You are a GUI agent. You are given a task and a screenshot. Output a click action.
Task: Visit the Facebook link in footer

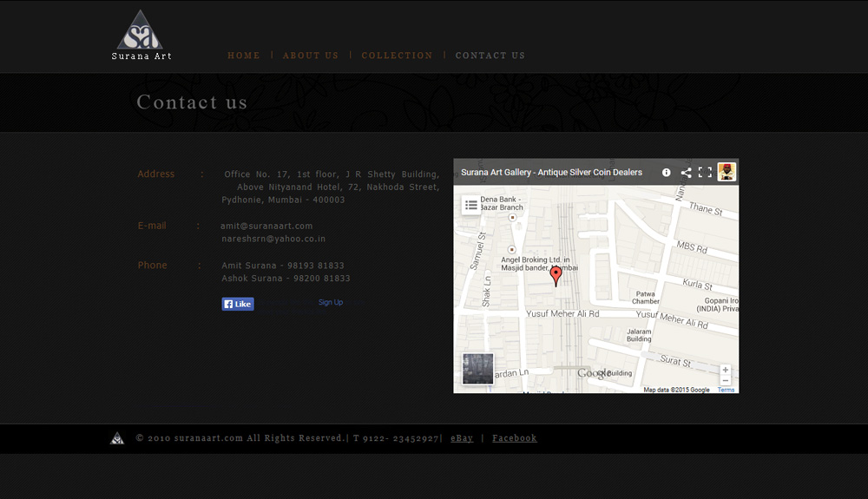click(x=515, y=438)
